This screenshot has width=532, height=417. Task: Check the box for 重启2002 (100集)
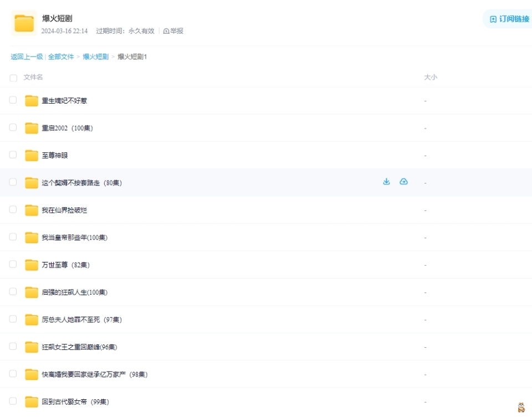click(13, 127)
